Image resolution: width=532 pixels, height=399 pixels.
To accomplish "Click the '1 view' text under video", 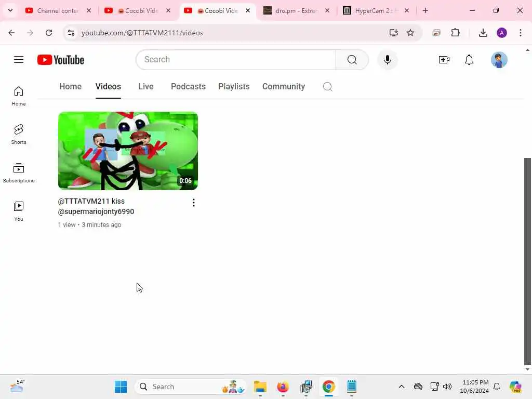I will click(66, 224).
